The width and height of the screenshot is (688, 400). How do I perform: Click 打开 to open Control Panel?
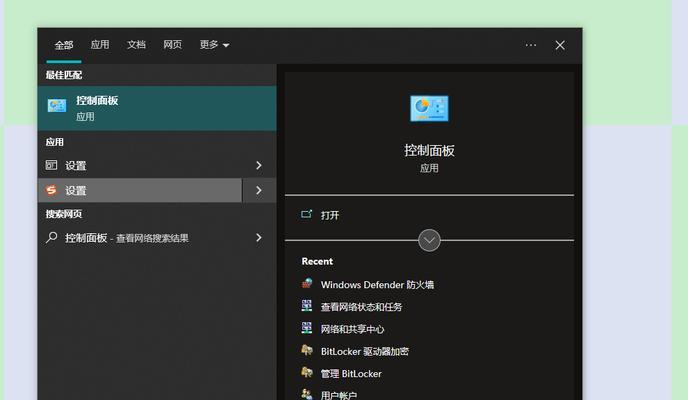tap(330, 215)
